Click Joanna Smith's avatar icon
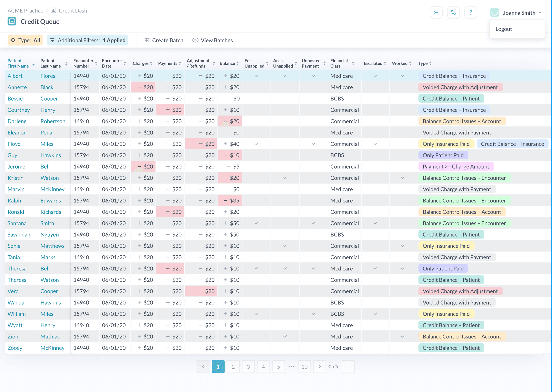Image resolution: width=552 pixels, height=392 pixels. tap(494, 13)
